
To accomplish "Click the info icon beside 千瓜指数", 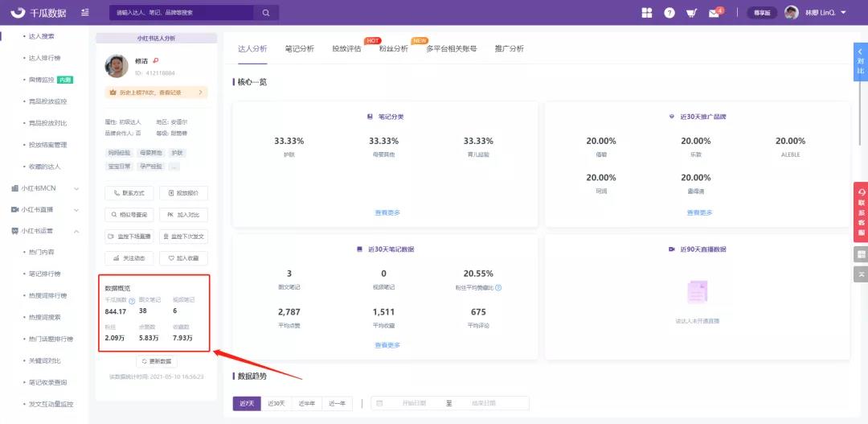I will [132, 301].
